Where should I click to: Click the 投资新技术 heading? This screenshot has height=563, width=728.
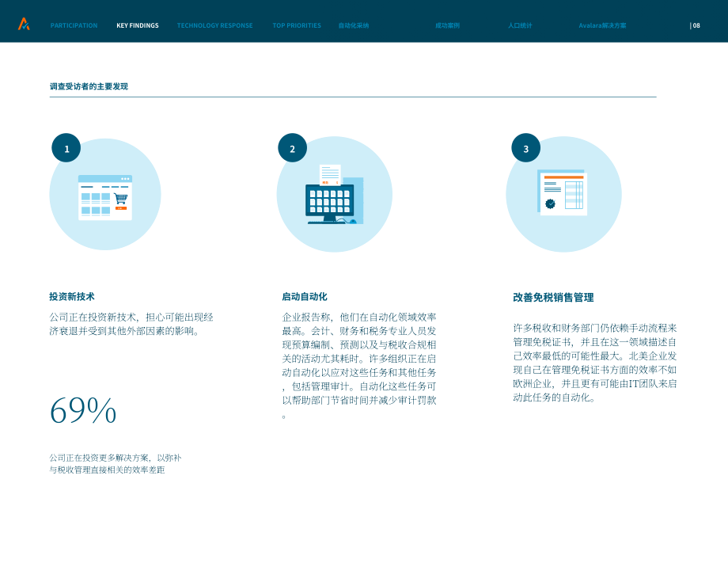point(72,296)
